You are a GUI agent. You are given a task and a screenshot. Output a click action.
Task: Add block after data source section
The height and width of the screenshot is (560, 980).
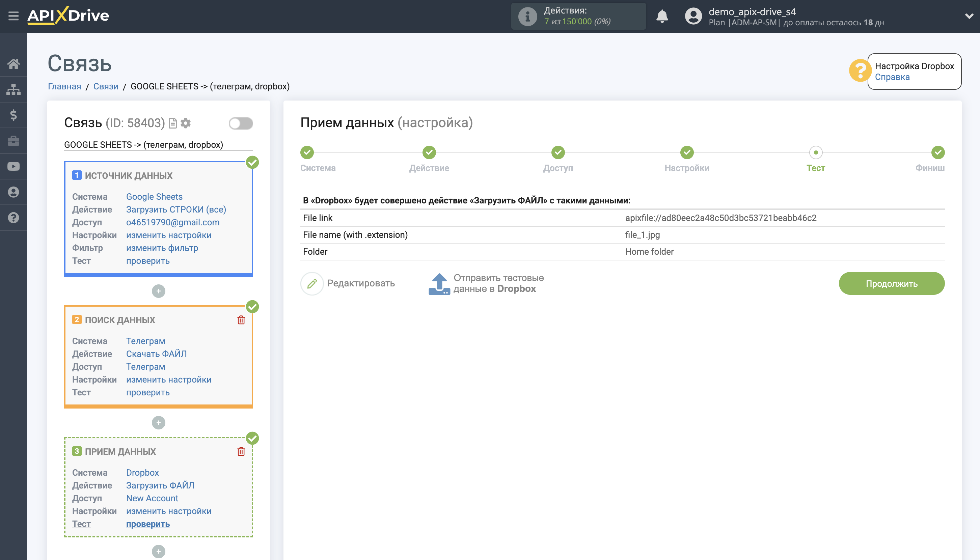tap(158, 291)
